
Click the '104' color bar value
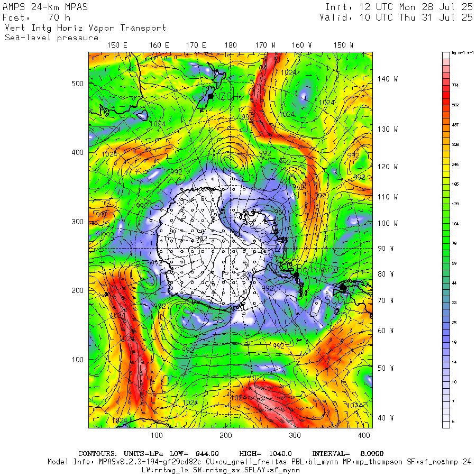[x=455, y=224]
